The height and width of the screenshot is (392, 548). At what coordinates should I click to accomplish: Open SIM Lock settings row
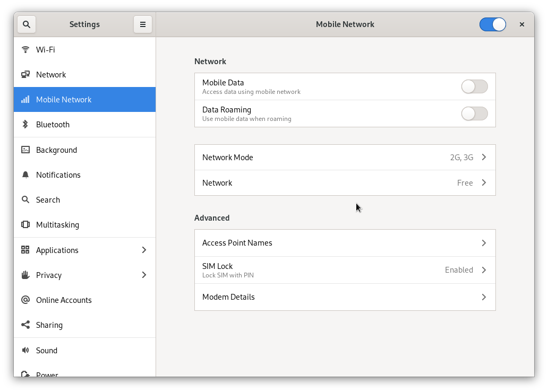(345, 270)
